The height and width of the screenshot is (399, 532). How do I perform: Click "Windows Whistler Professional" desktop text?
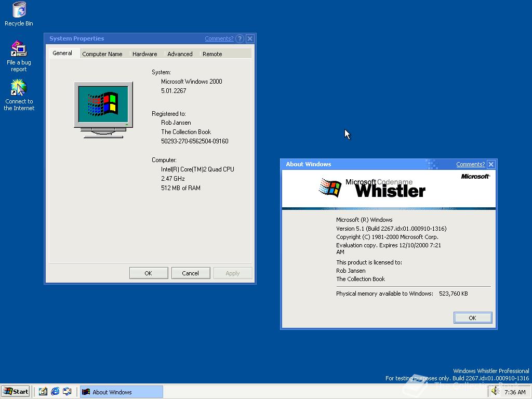[491, 371]
